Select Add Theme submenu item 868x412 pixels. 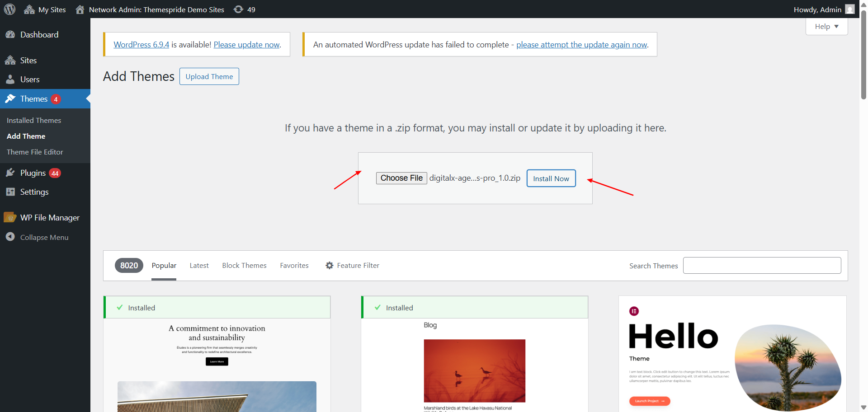pos(26,136)
